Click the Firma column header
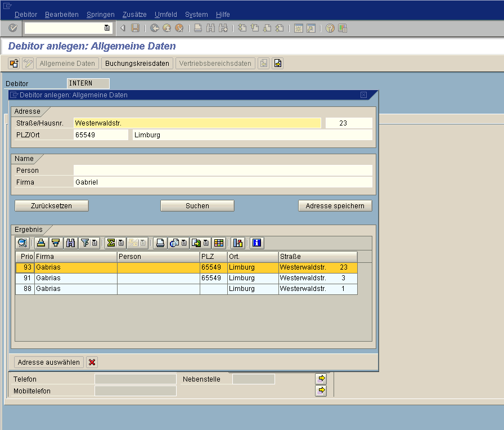The width and height of the screenshot is (504, 430). (x=76, y=257)
